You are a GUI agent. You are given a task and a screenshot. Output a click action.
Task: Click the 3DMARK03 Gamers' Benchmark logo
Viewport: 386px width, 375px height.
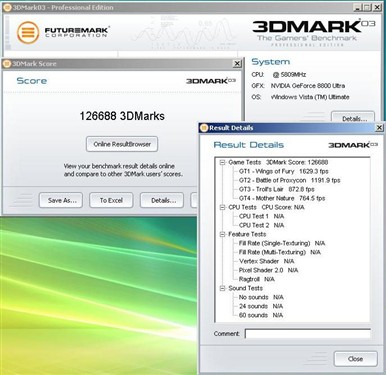click(313, 32)
